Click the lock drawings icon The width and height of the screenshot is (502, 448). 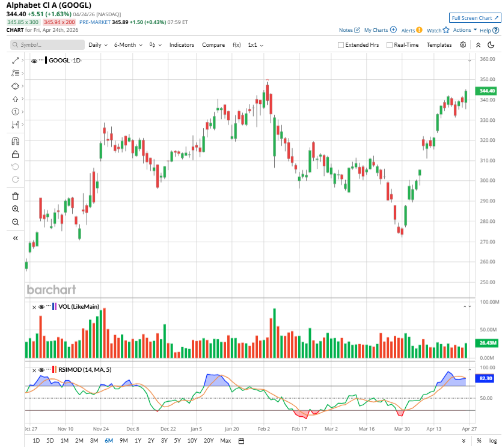(16, 154)
